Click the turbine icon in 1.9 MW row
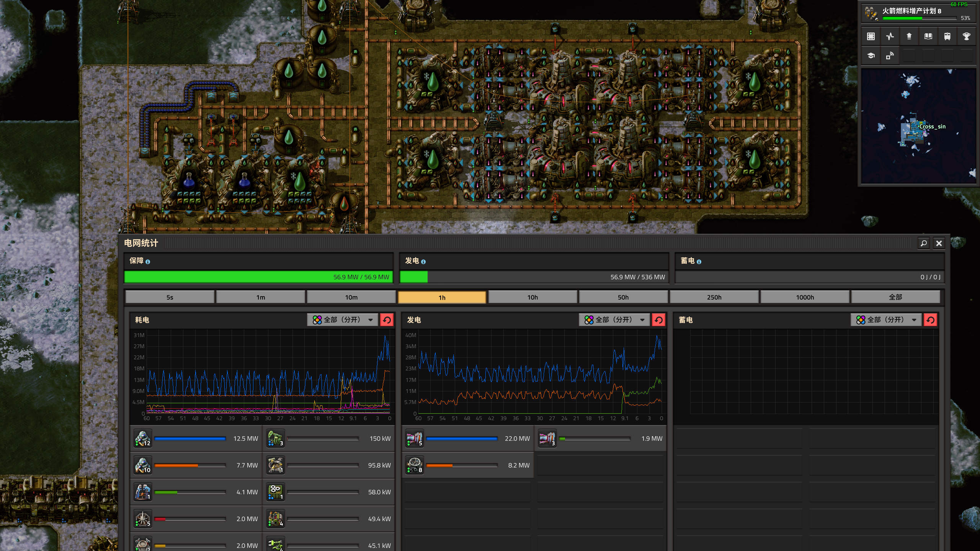980x551 pixels. [547, 439]
